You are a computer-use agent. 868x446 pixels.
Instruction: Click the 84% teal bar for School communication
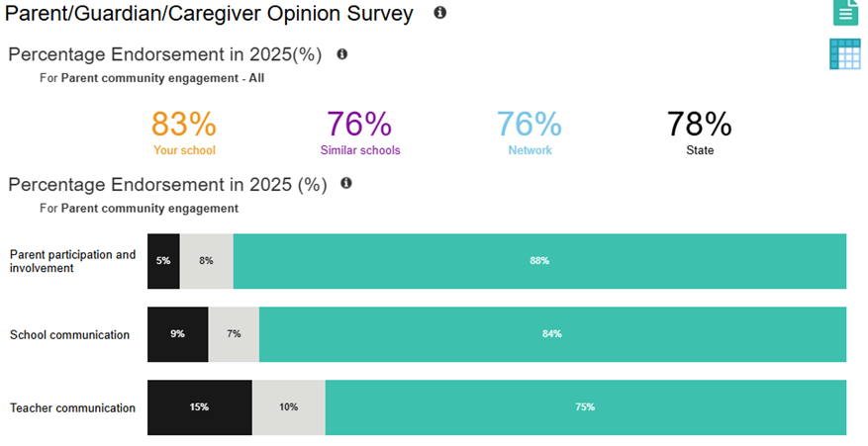point(552,334)
